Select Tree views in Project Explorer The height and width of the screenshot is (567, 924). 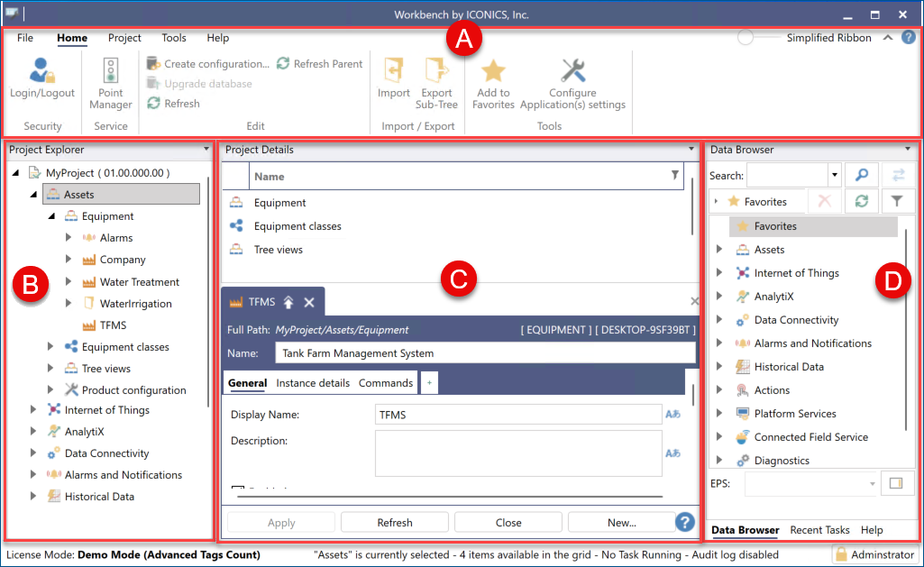[106, 369]
